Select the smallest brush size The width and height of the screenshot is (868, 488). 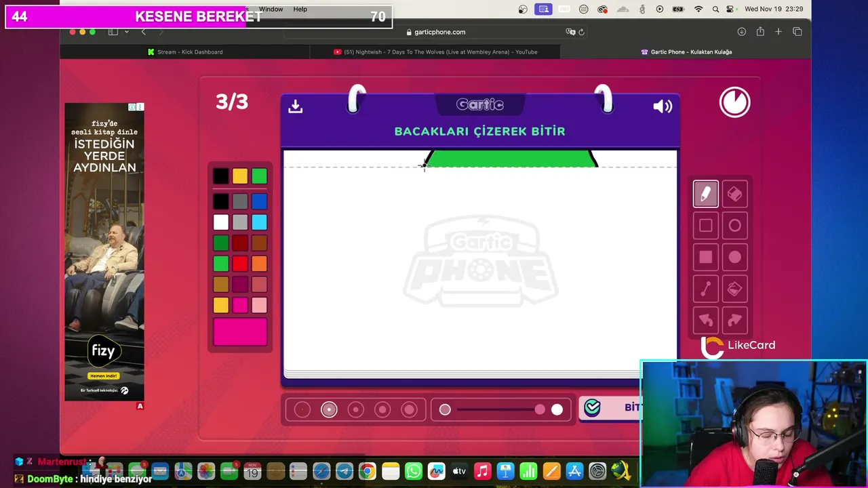302,409
